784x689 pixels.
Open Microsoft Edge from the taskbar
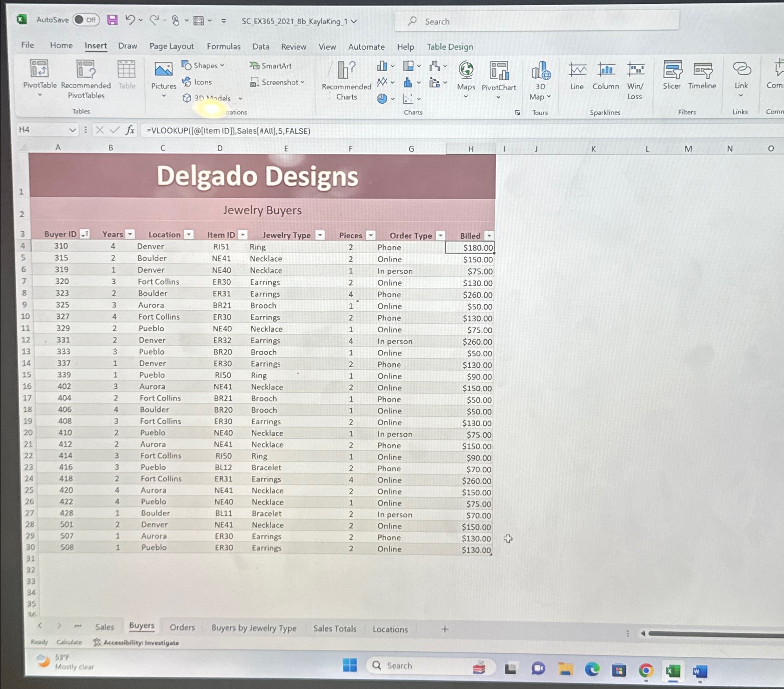(x=592, y=669)
